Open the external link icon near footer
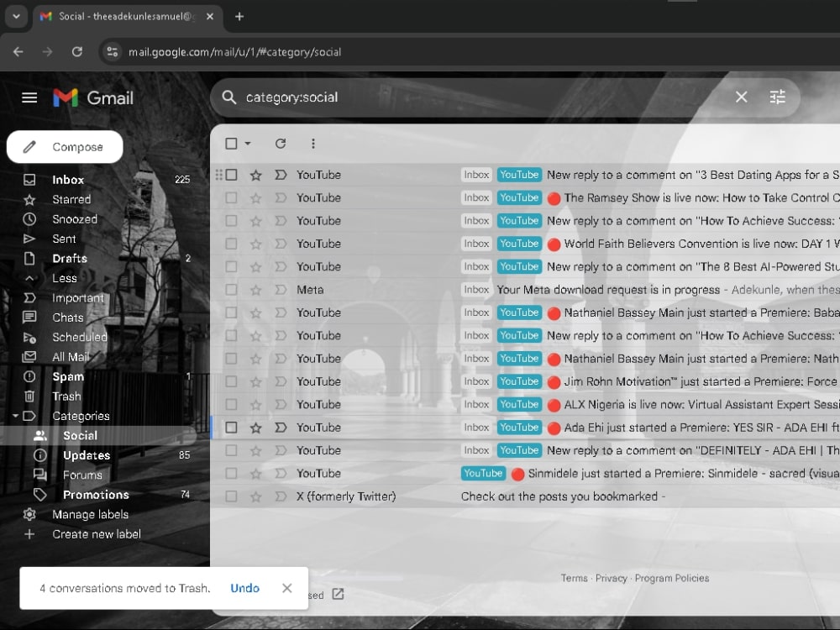Image resolution: width=840 pixels, height=630 pixels. click(x=338, y=594)
